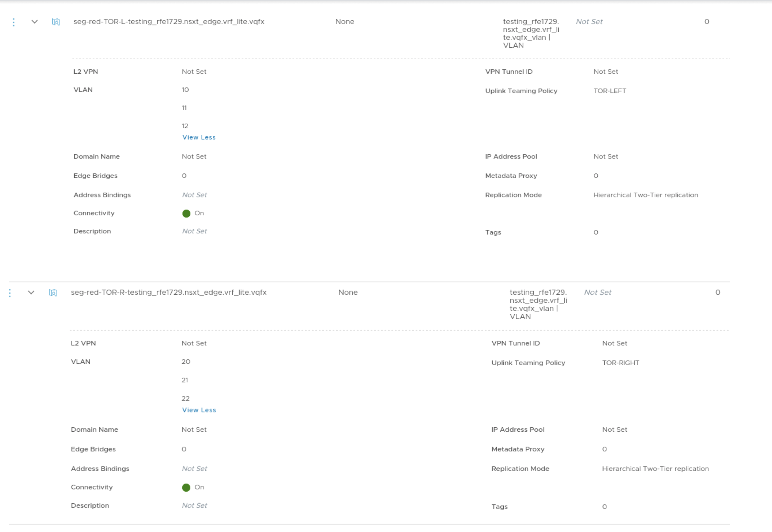Click View Less under VLAN 22

[199, 410]
